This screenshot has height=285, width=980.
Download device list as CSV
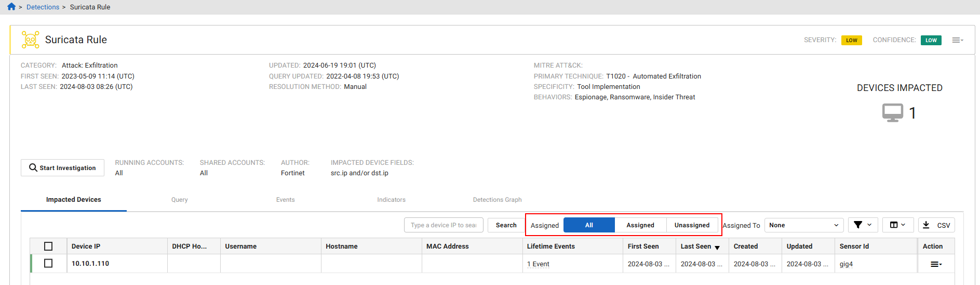936,225
